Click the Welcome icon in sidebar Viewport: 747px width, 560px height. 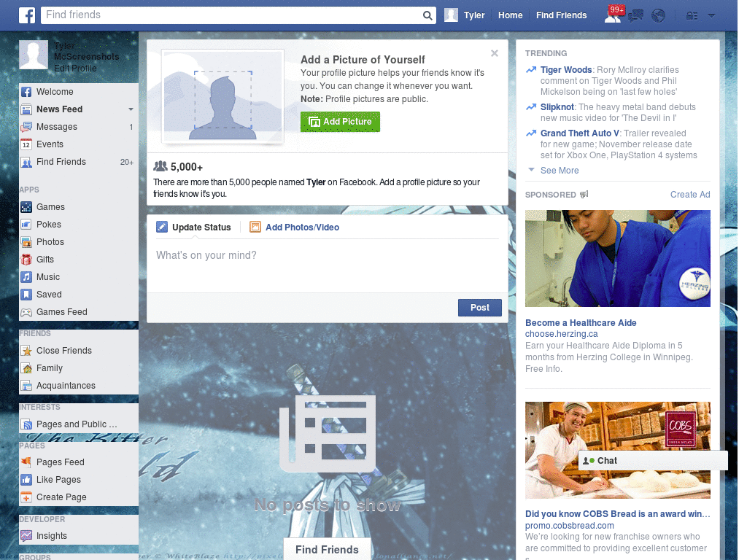pos(26,92)
